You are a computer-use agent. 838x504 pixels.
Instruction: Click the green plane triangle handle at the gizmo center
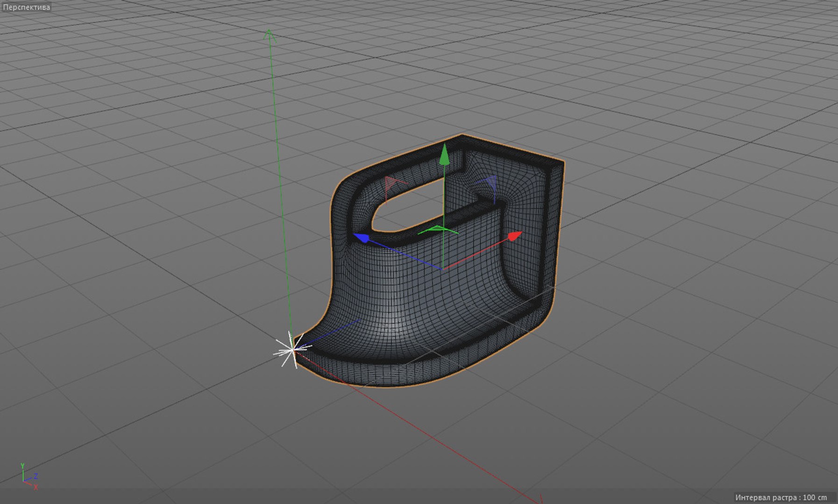[x=438, y=230]
